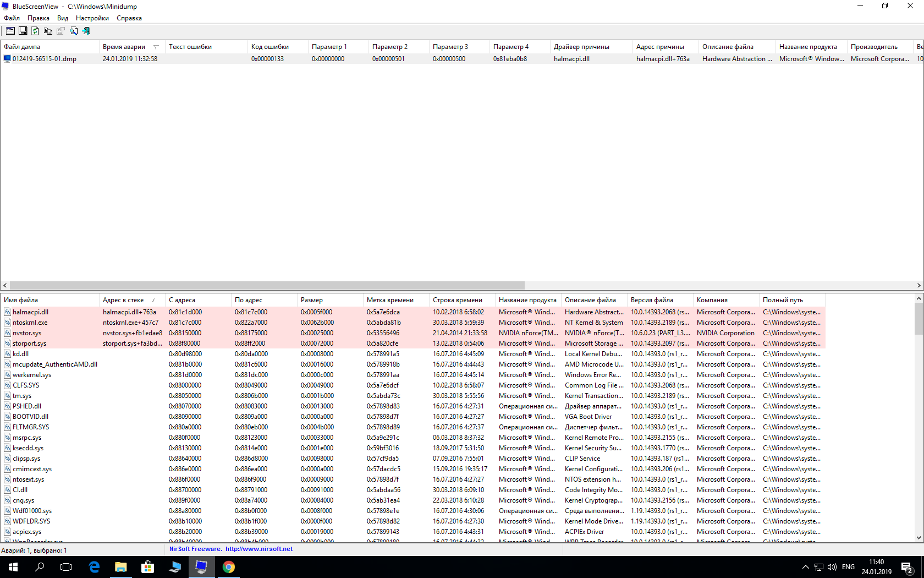924x578 pixels.
Task: Open Microsoft Store from the taskbar
Action: tap(148, 567)
